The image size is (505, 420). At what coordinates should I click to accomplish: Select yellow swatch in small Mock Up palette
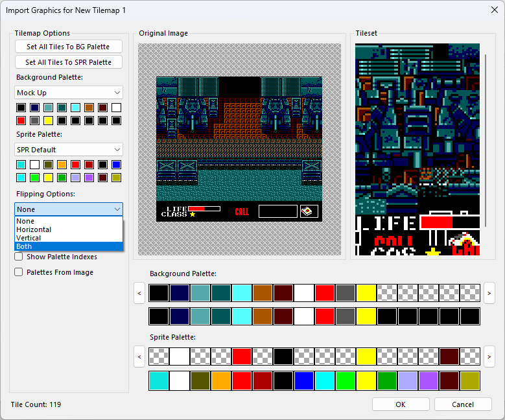point(49,121)
